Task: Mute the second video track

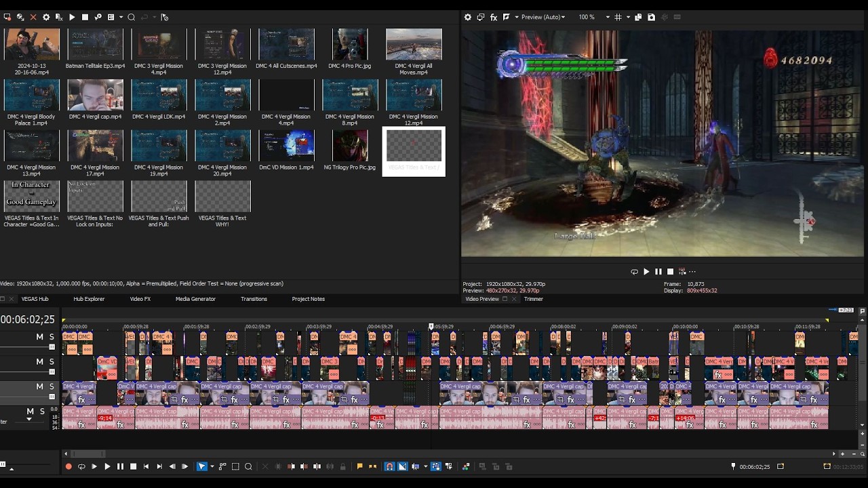Action: pos(39,362)
